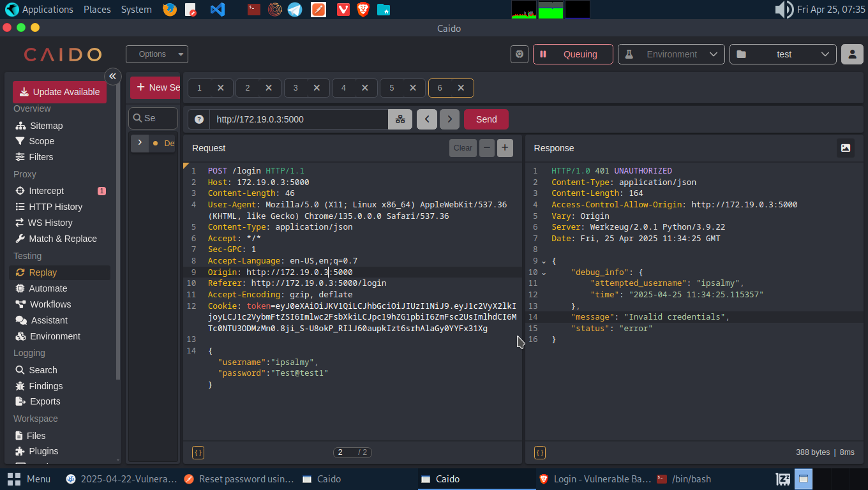Click the Chrome browser icon in the header
This screenshot has height=490, width=868.
520,54
